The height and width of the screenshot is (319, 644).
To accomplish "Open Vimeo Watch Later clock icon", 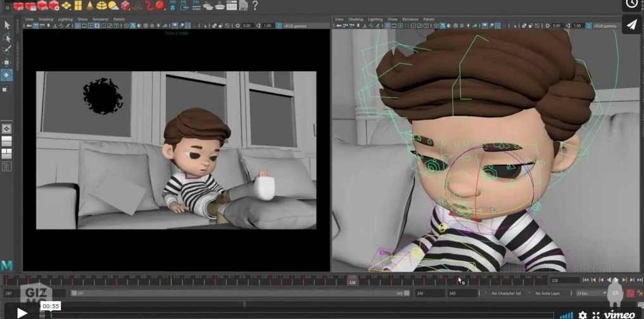I will click(x=631, y=3).
